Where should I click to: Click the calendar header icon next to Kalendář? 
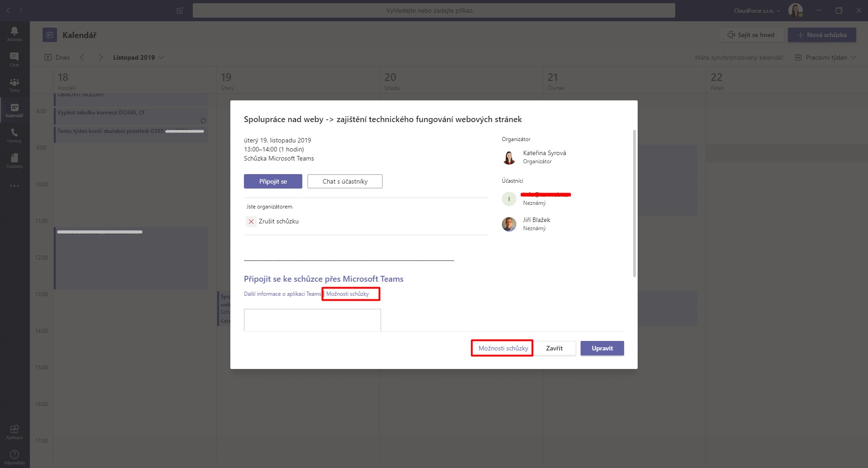(50, 35)
